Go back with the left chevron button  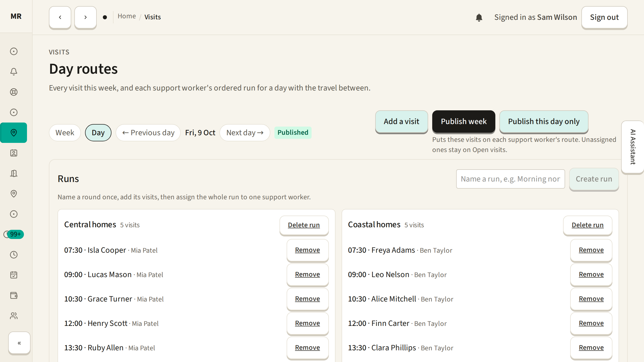click(x=60, y=17)
